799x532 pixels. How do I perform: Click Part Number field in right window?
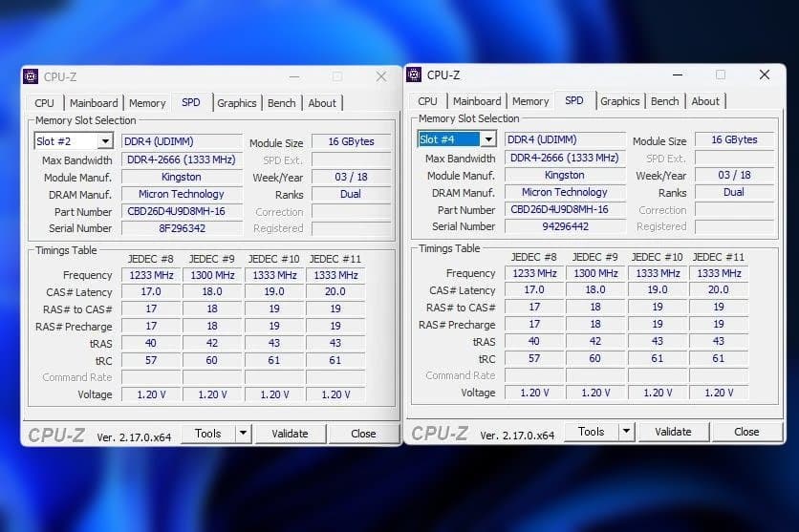click(565, 209)
